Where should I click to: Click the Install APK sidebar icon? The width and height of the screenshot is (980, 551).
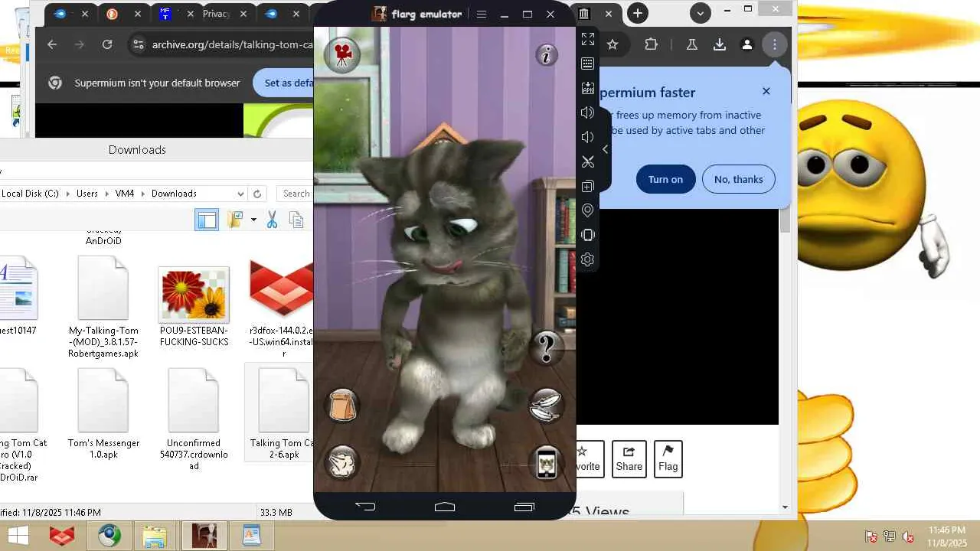tap(588, 88)
